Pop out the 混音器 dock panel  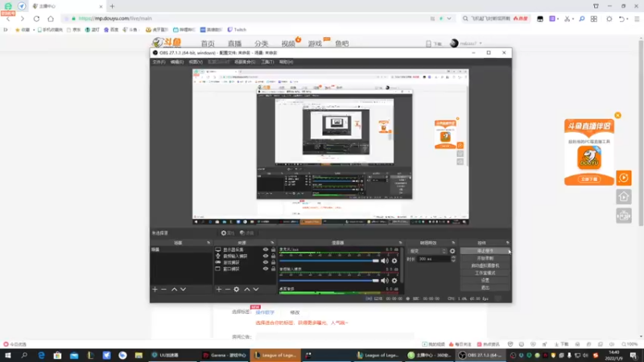click(400, 243)
